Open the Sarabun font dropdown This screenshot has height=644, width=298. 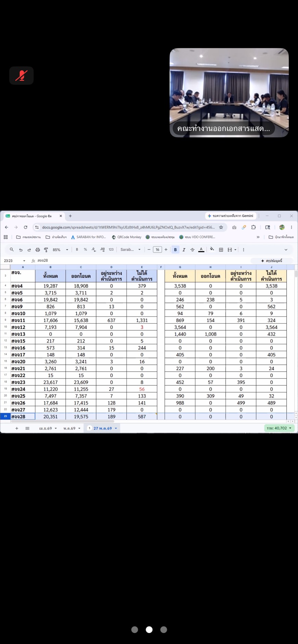[x=131, y=249]
